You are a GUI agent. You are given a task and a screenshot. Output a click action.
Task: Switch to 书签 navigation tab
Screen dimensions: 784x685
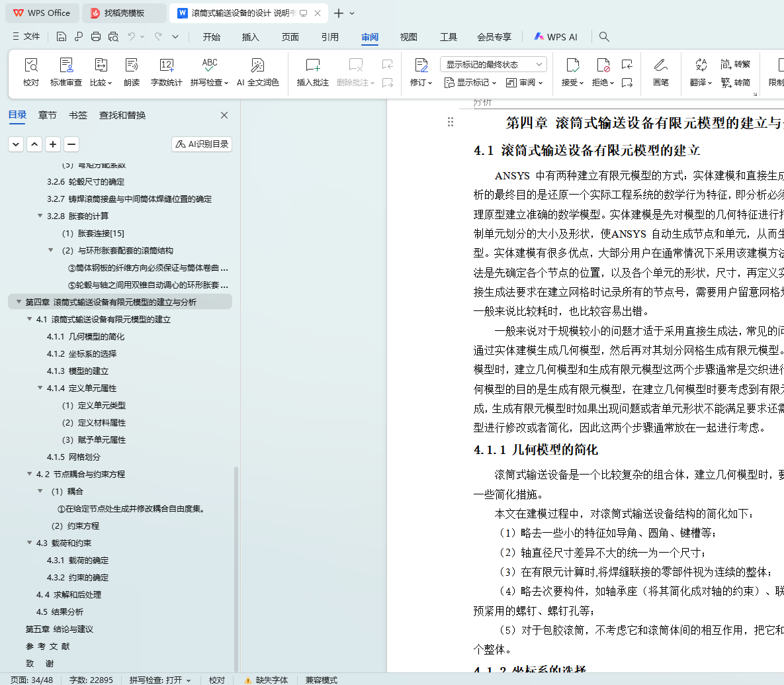coord(77,116)
